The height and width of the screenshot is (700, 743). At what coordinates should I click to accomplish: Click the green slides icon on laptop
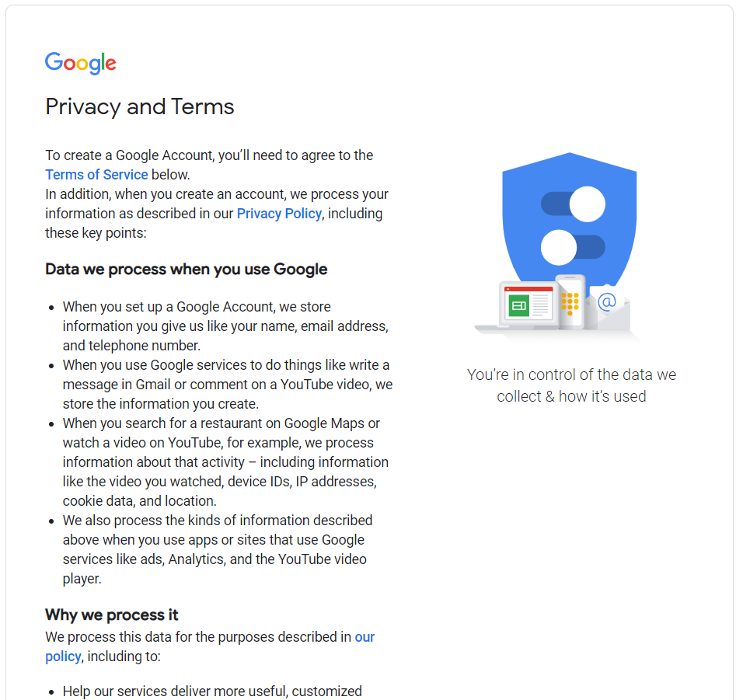click(x=518, y=306)
